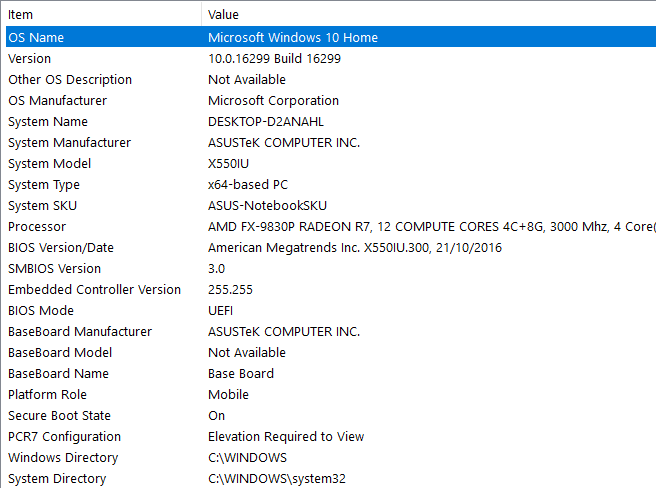The height and width of the screenshot is (488, 656).
Task: Select the PCR7 Configuration label
Action: tap(64, 437)
